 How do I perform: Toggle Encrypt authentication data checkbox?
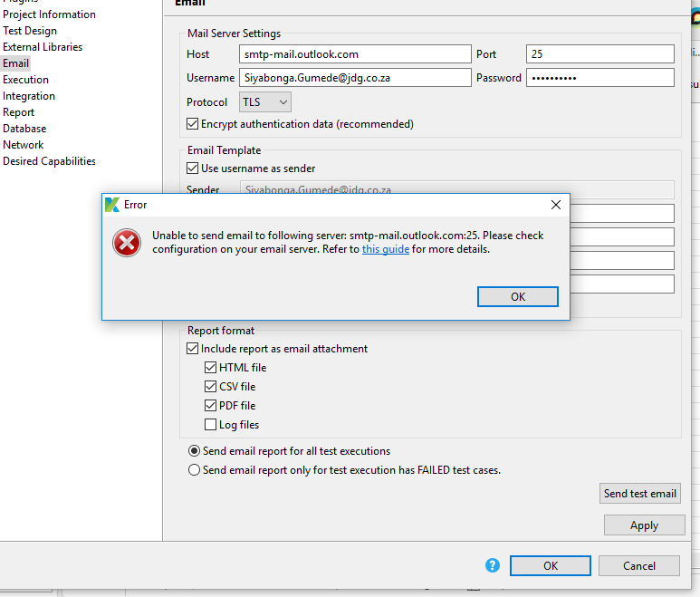click(x=193, y=124)
